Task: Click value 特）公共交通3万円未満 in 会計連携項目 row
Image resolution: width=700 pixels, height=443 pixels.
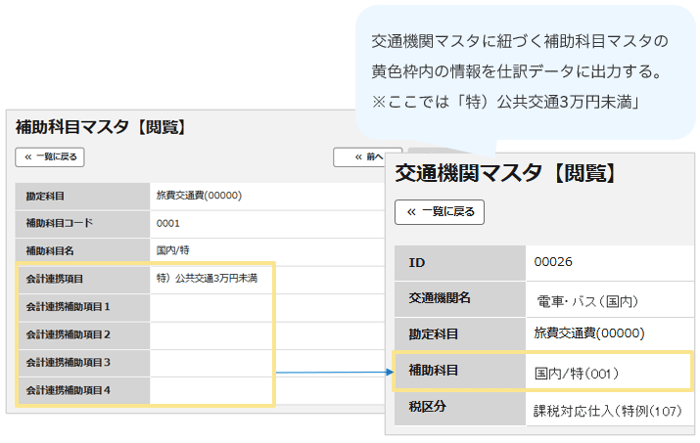Action: [x=207, y=279]
